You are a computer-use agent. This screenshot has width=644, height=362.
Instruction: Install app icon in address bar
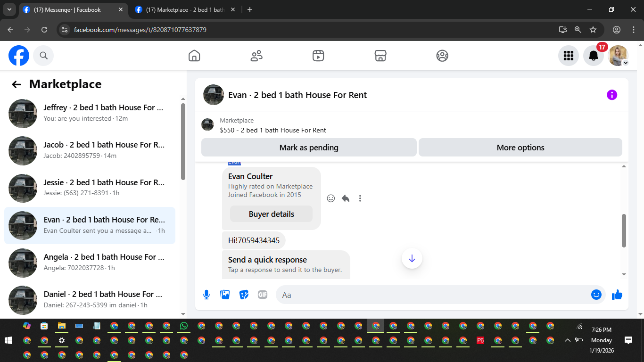[563, 30]
